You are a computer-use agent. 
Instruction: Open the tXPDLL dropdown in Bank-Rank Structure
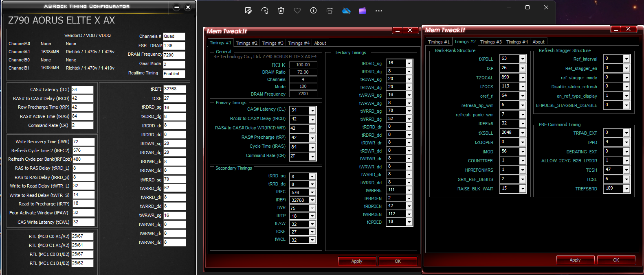coord(523,59)
